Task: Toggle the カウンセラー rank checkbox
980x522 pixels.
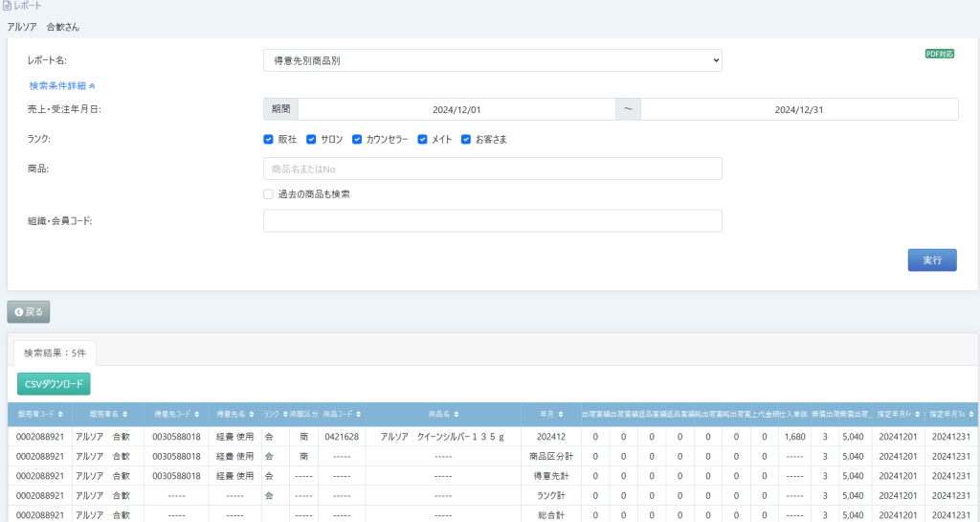Action: point(357,139)
